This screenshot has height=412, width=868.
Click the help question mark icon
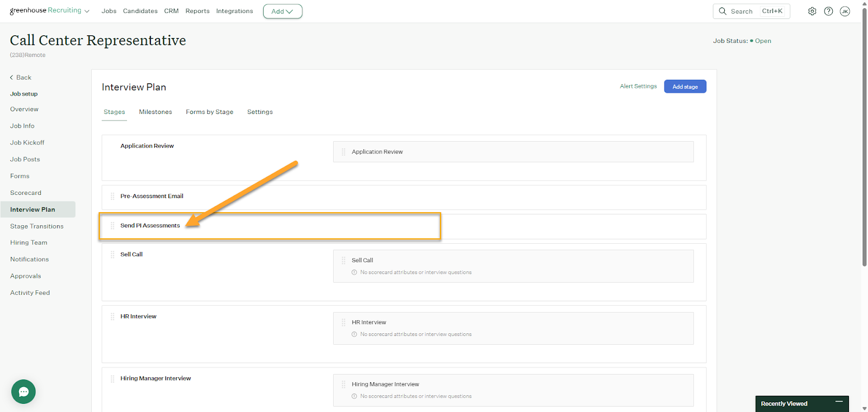pos(828,11)
